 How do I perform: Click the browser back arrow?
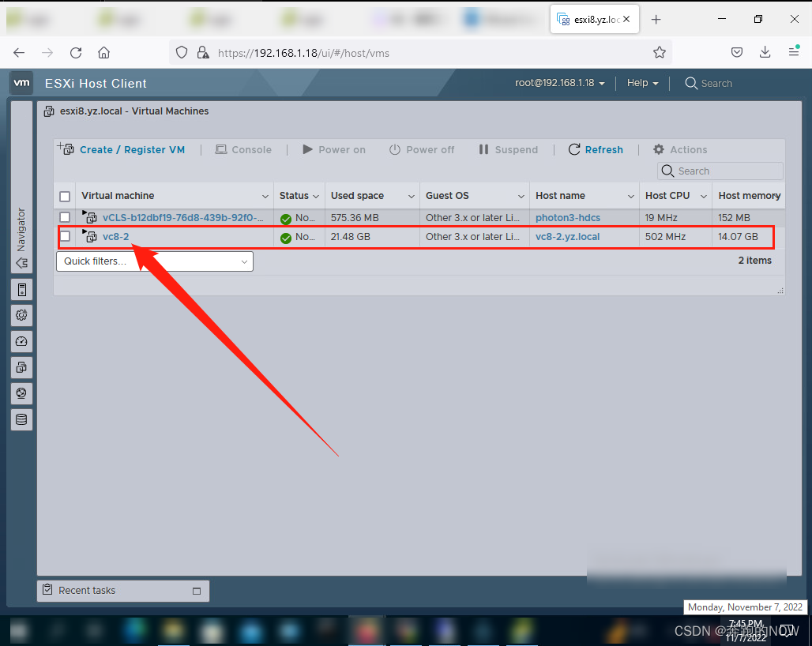pyautogui.click(x=19, y=53)
